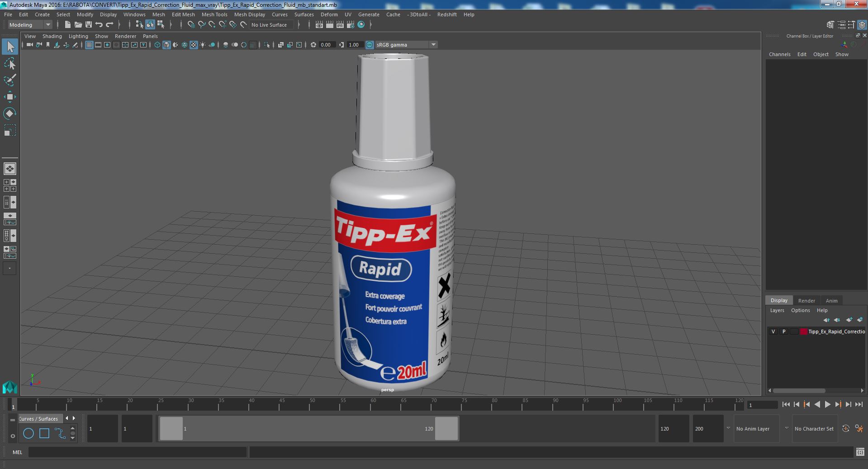This screenshot has height=469, width=868.
Task: Switch to the Anim layer tab
Action: [x=831, y=301]
